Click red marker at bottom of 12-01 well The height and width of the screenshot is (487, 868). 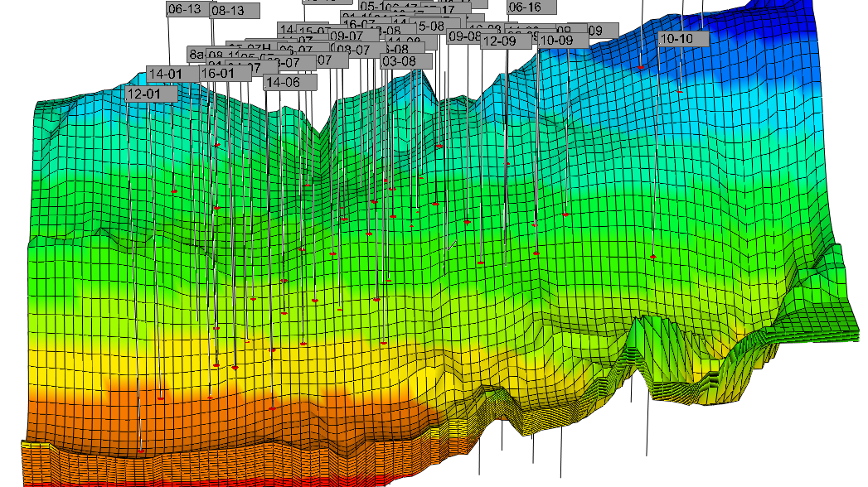tap(142, 451)
